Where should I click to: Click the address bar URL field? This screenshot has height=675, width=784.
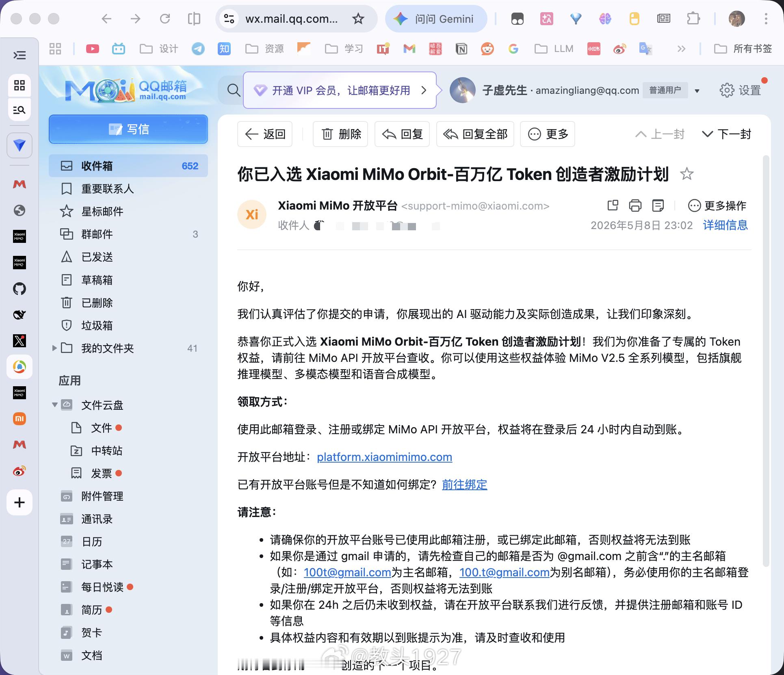(x=292, y=19)
